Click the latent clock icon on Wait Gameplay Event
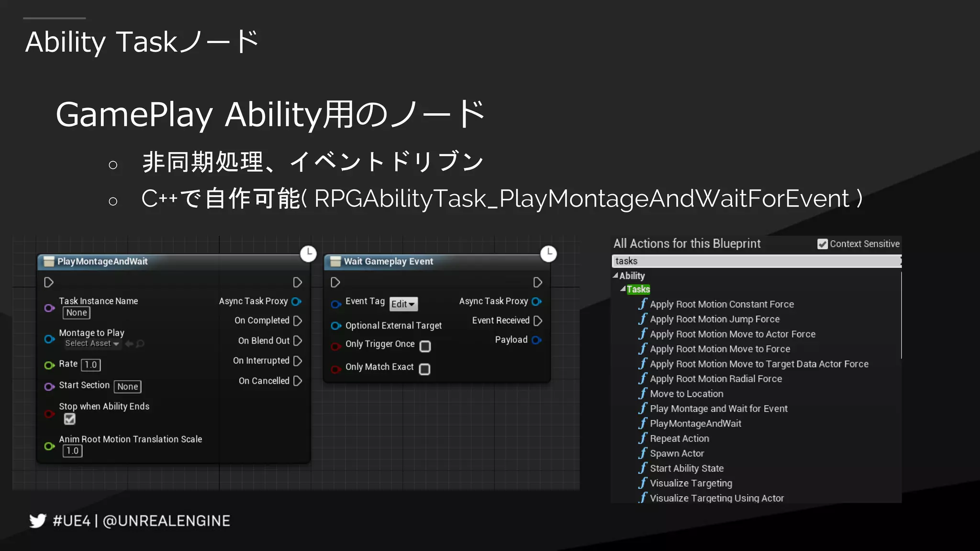 [548, 253]
